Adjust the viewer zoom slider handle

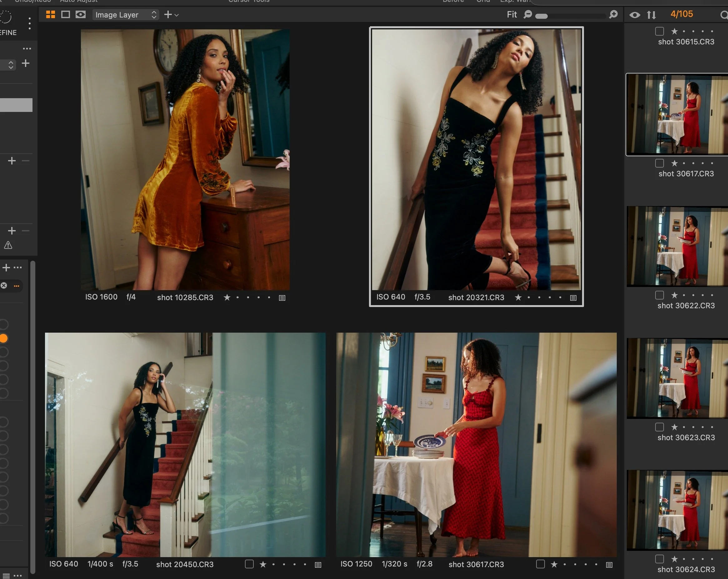pos(541,16)
